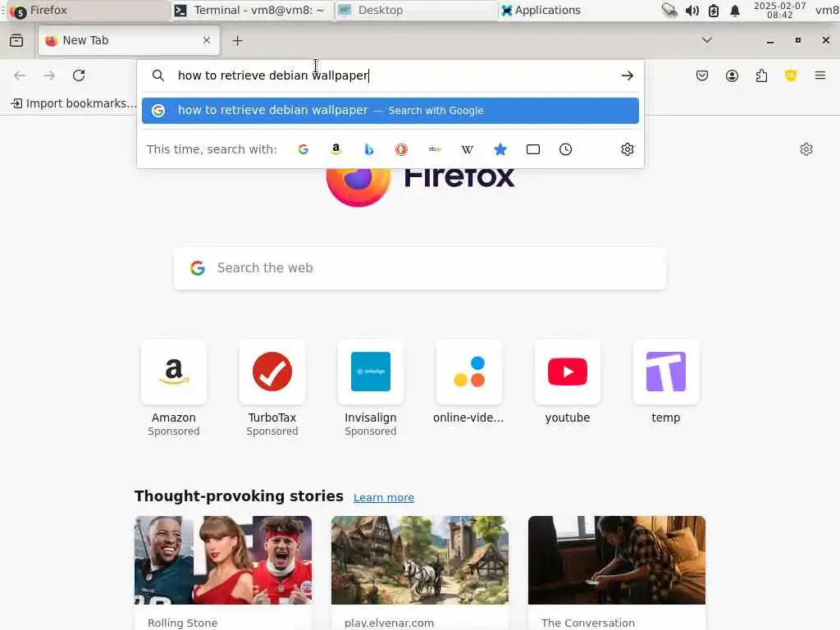Reload the current page

pos(79,75)
